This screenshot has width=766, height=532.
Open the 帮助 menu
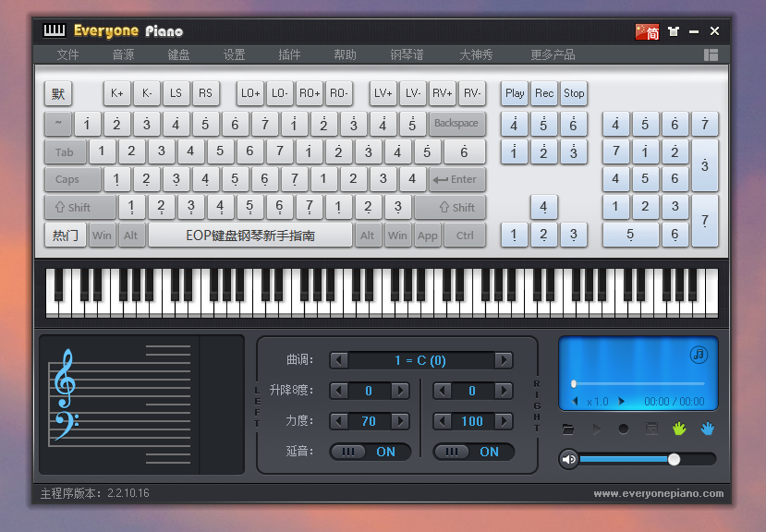coord(345,54)
